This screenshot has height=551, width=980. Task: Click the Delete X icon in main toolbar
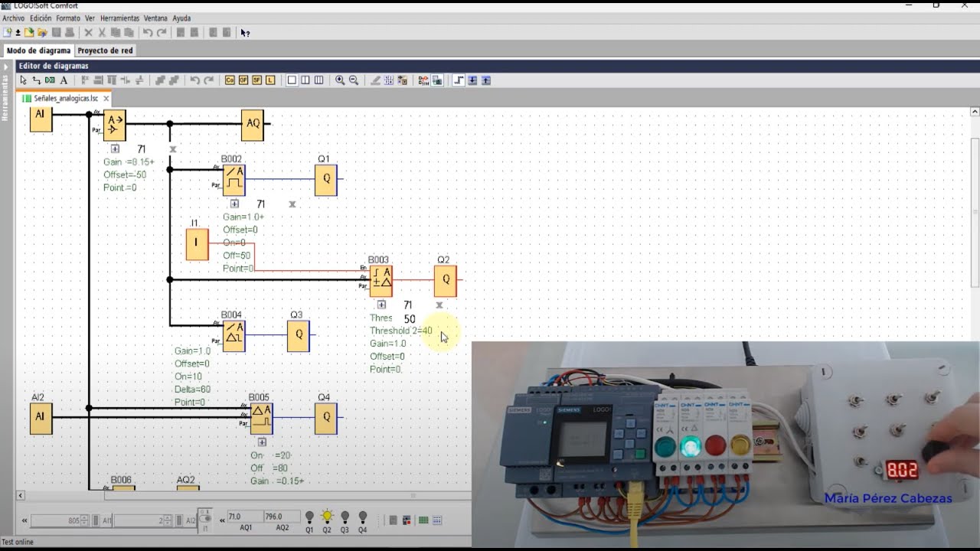coord(88,32)
